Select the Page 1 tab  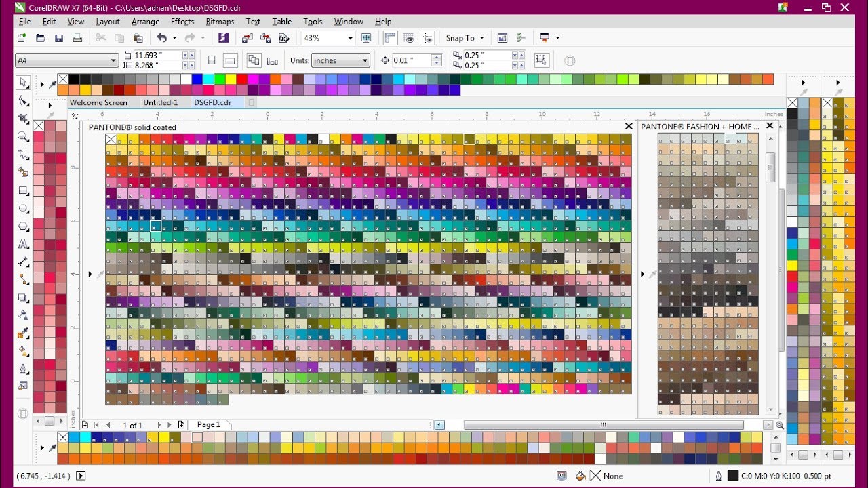(208, 425)
